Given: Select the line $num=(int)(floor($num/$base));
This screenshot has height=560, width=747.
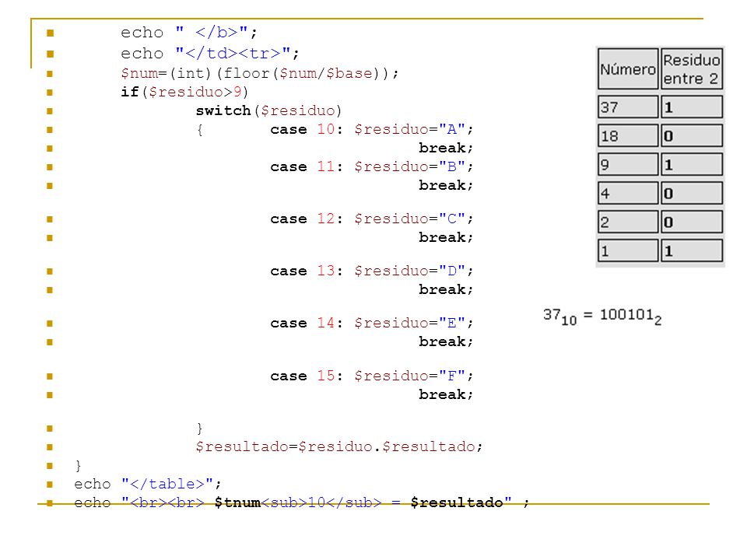Looking at the screenshot, I should coord(259,73).
